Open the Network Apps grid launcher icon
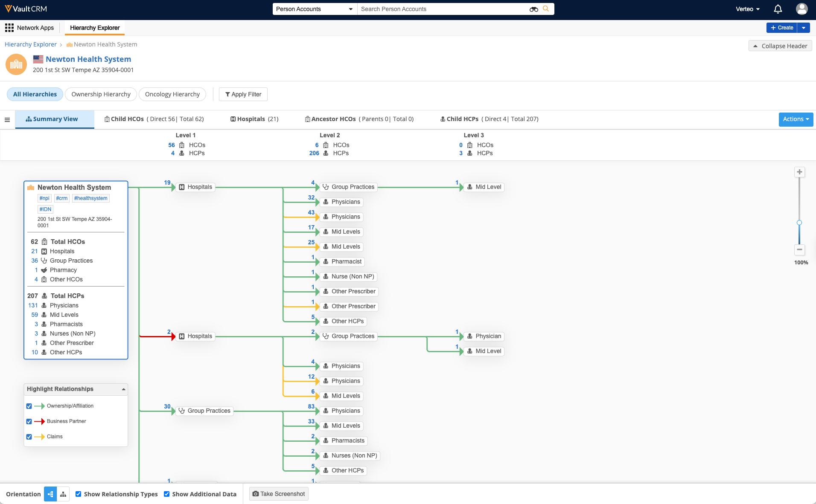 click(9, 28)
